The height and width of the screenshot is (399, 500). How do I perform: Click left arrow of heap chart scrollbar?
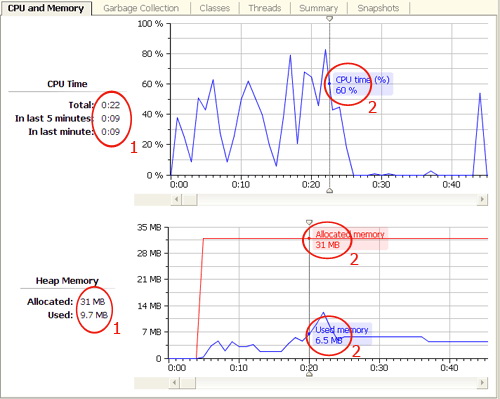coord(174,382)
